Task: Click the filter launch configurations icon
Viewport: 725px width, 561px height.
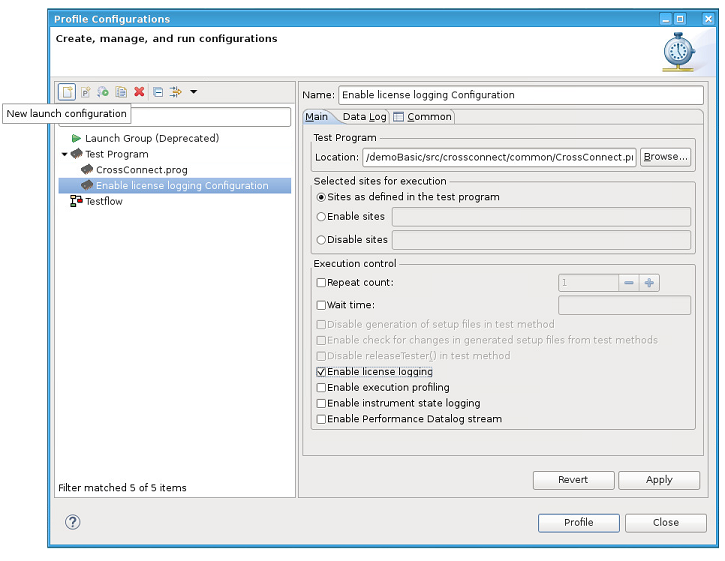Action: pos(175,92)
